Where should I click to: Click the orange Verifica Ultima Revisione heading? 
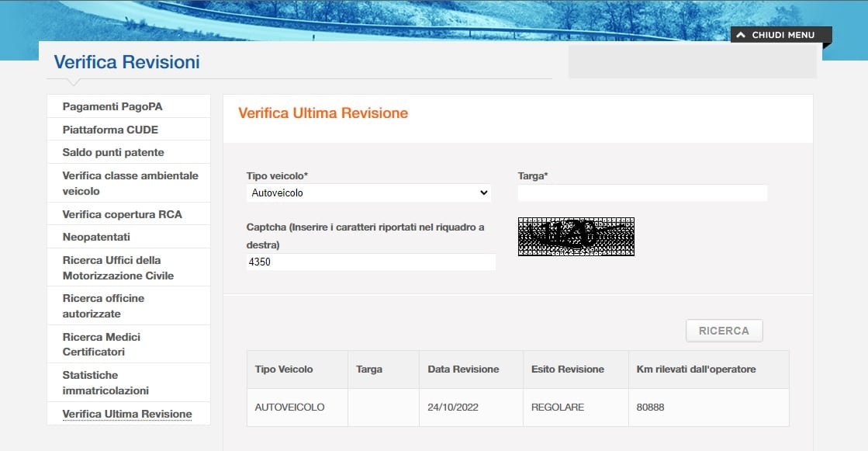pyautogui.click(x=323, y=113)
